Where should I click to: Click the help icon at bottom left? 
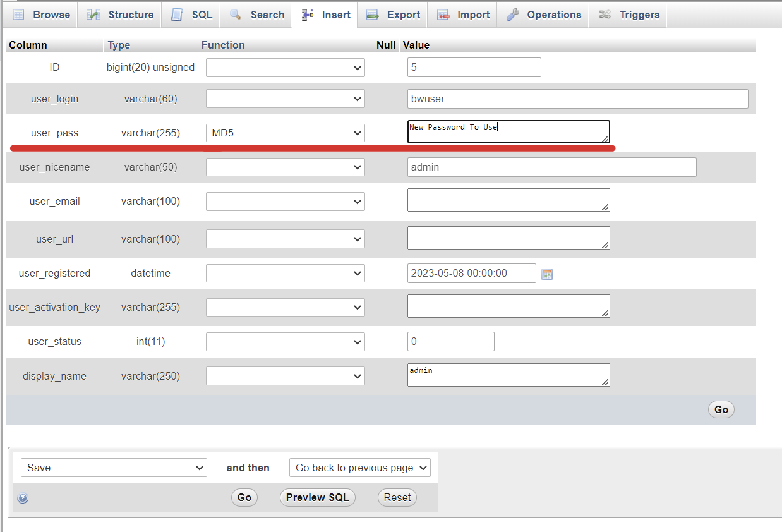tap(23, 498)
